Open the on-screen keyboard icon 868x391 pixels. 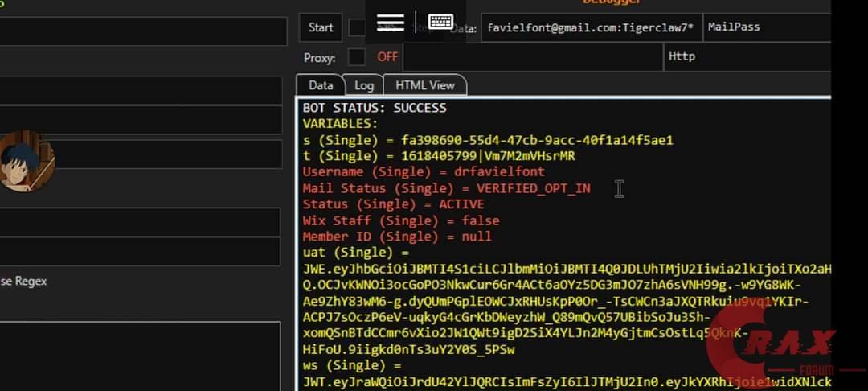pyautogui.click(x=440, y=23)
